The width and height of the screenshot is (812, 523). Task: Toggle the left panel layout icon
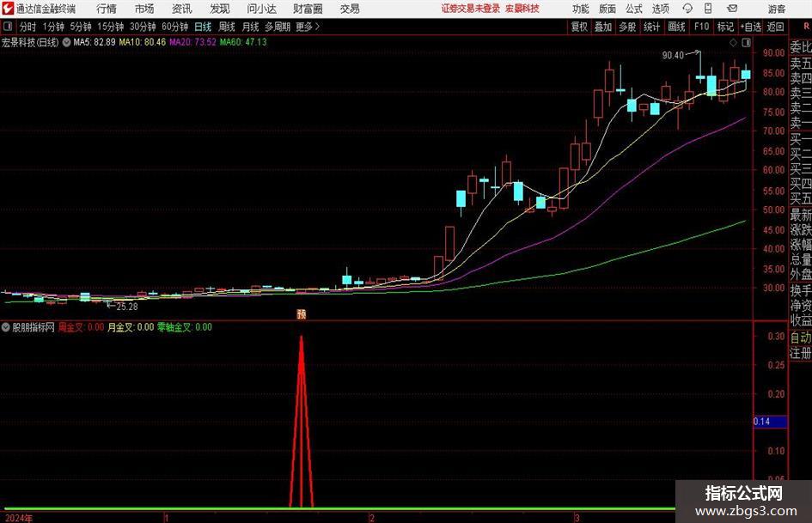click(x=8, y=27)
